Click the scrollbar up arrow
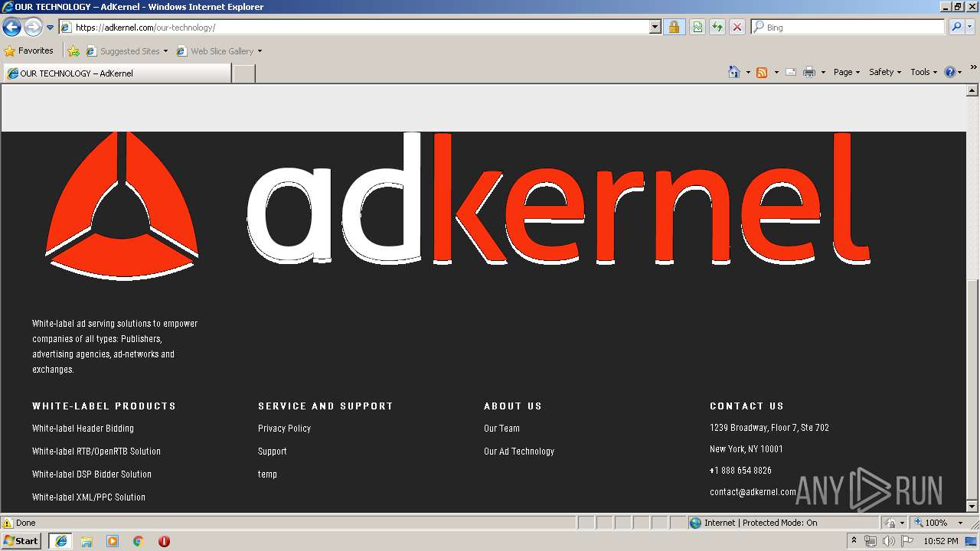Image resolution: width=980 pixels, height=551 pixels. pyautogui.click(x=972, y=91)
